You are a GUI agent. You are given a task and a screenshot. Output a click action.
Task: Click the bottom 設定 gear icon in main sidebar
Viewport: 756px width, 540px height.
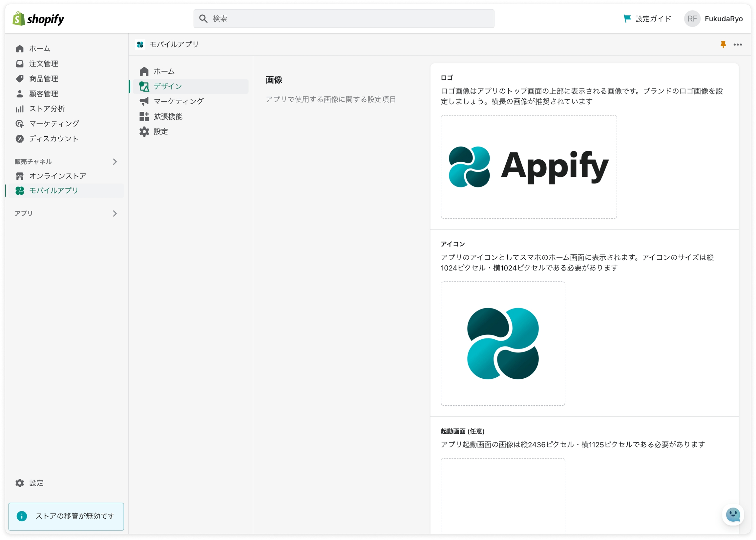20,483
